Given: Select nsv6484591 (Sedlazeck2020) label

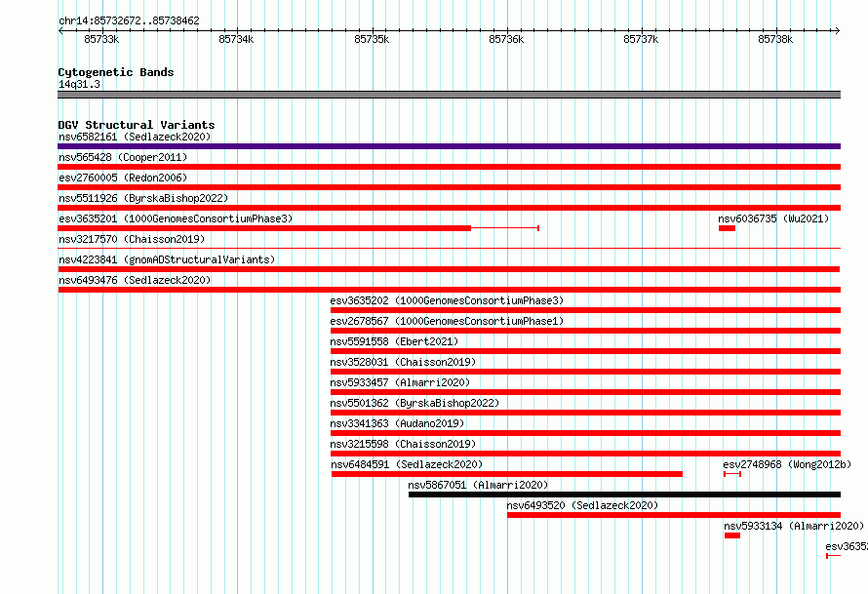Looking at the screenshot, I should [x=407, y=464].
